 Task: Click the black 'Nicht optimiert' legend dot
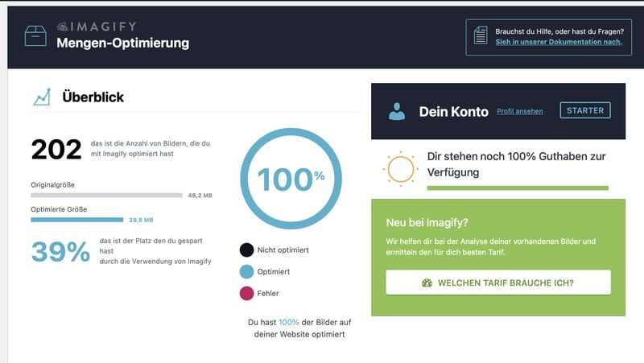pyautogui.click(x=246, y=250)
